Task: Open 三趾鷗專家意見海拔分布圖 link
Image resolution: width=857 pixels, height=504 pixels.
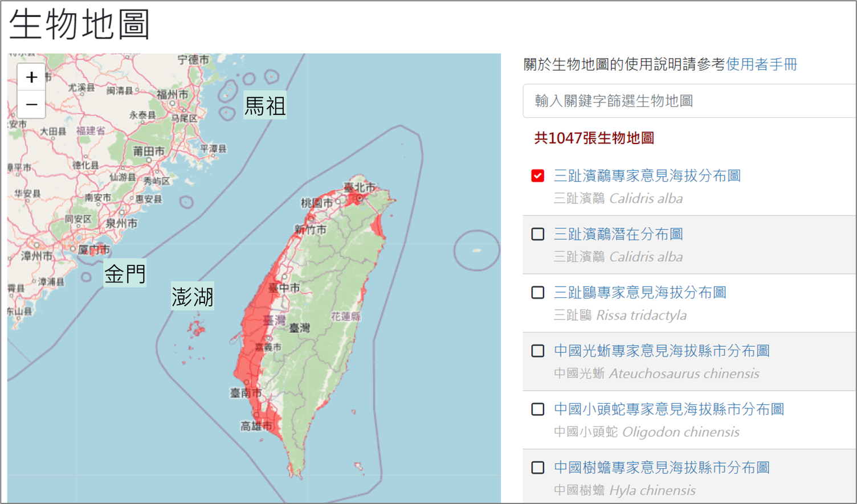Action: [640, 292]
